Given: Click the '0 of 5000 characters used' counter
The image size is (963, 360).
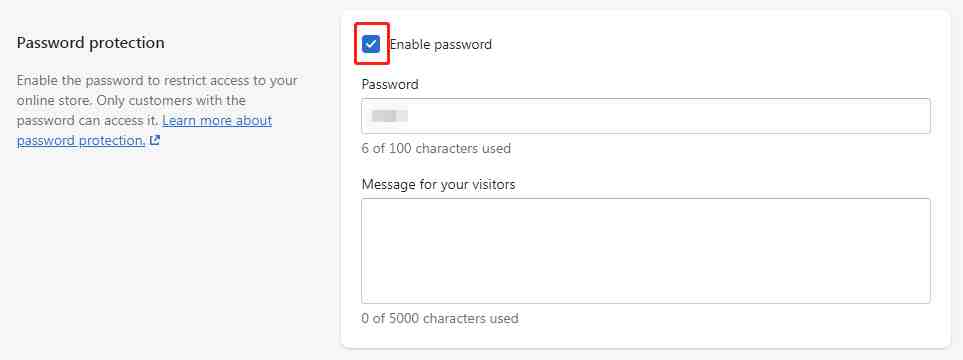Looking at the screenshot, I should tap(440, 319).
